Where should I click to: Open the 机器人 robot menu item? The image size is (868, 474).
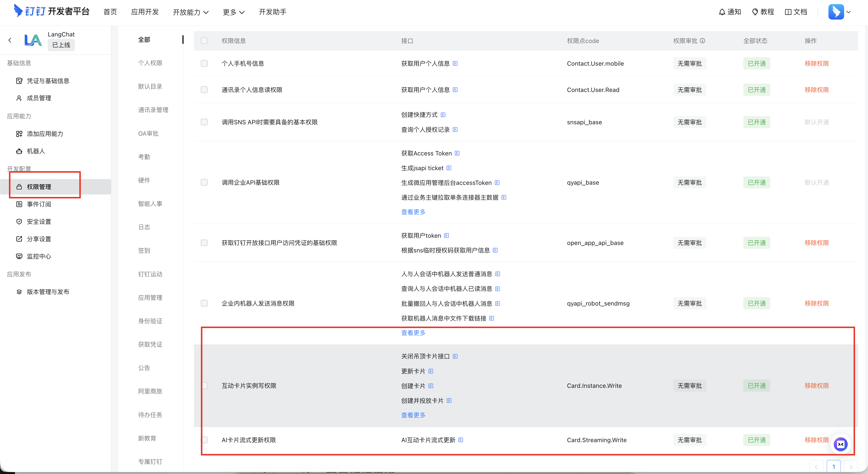pyautogui.click(x=36, y=151)
